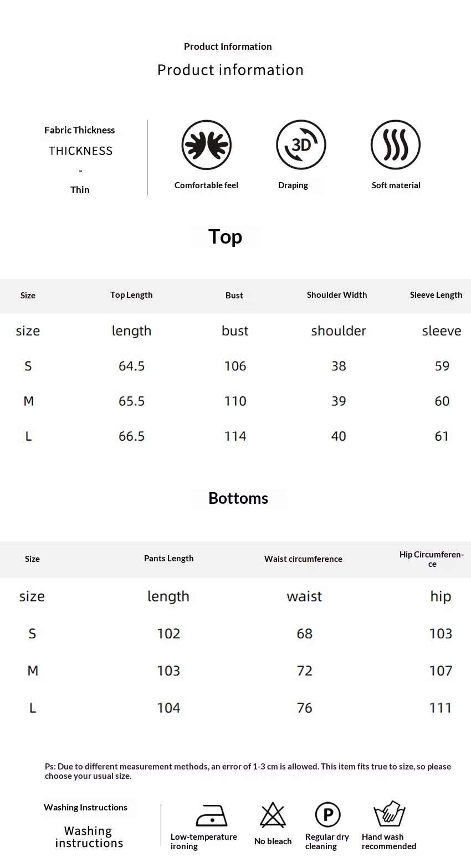Select the 64.5 top length value
The width and height of the screenshot is (471, 868).
(132, 366)
